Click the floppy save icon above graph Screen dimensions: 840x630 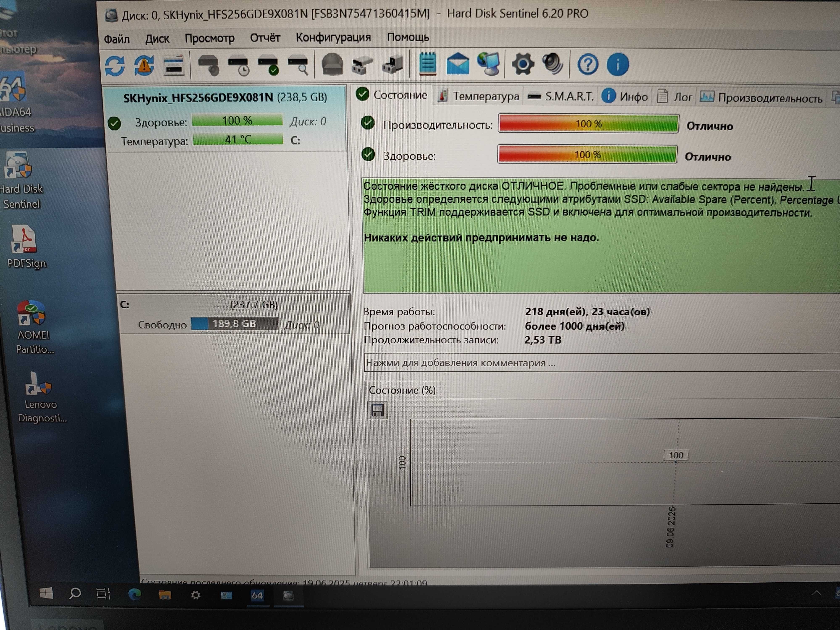pos(377,411)
